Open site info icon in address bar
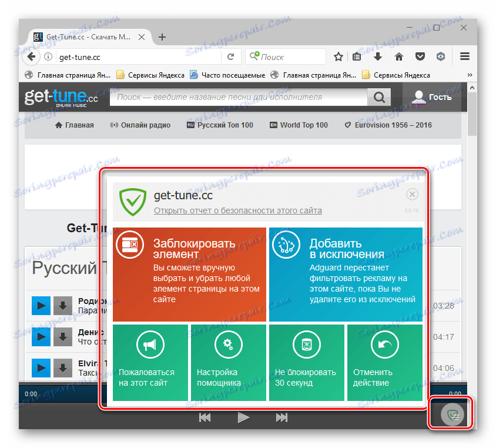The image size is (496, 448). [x=48, y=57]
